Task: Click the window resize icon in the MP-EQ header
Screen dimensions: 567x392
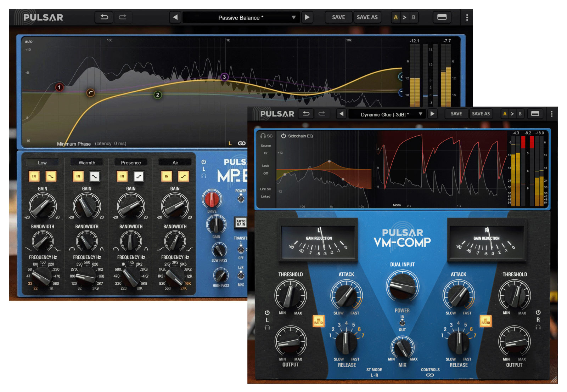Action: pos(442,17)
